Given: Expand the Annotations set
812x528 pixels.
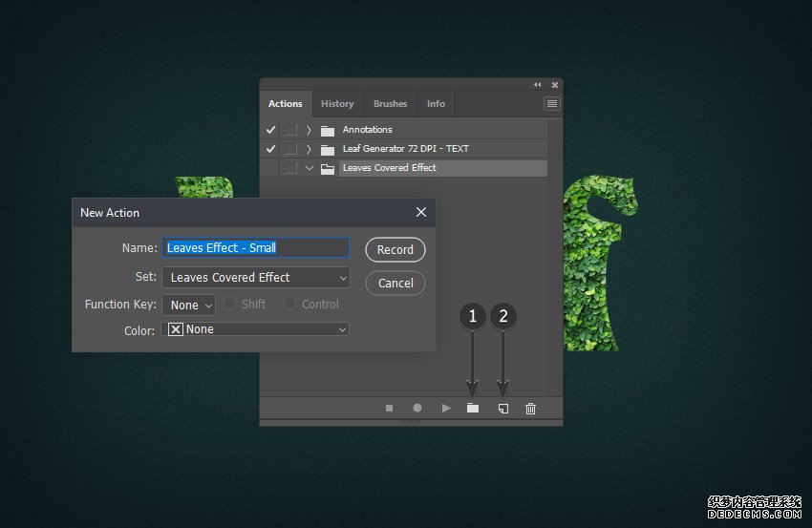Looking at the screenshot, I should pos(309,130).
